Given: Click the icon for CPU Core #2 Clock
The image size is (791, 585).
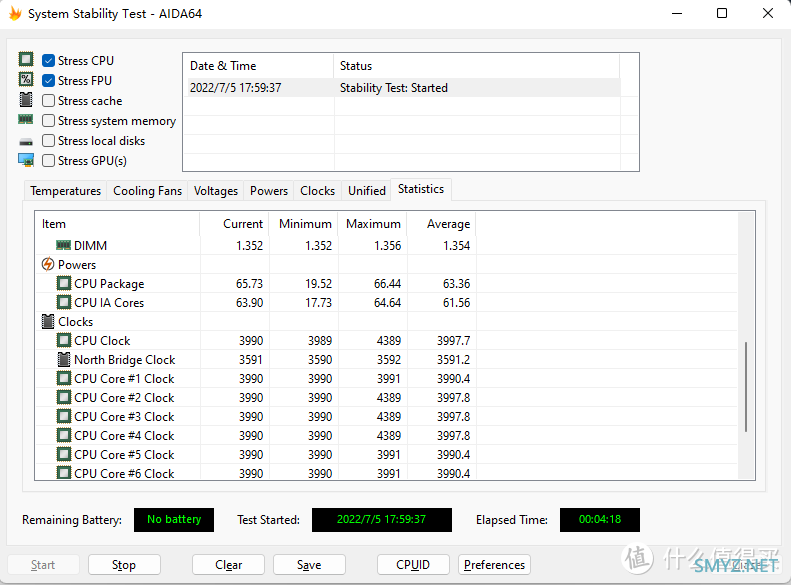Looking at the screenshot, I should [64, 397].
